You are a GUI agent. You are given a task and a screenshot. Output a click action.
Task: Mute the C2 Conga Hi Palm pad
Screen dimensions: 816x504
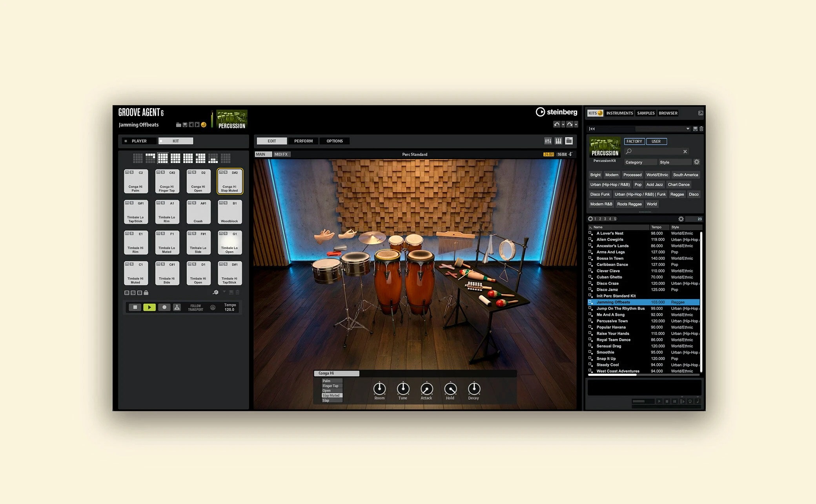127,172
